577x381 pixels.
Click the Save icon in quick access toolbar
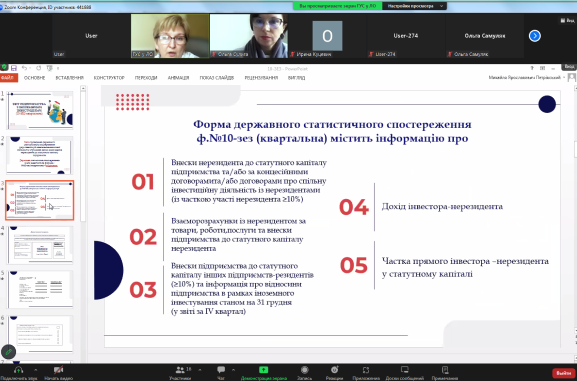coord(14,68)
